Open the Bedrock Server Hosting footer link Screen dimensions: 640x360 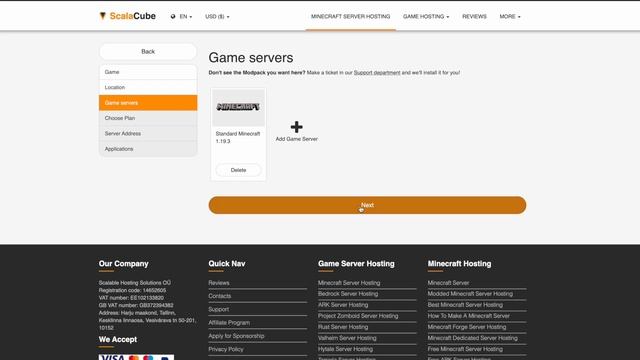(x=348, y=294)
